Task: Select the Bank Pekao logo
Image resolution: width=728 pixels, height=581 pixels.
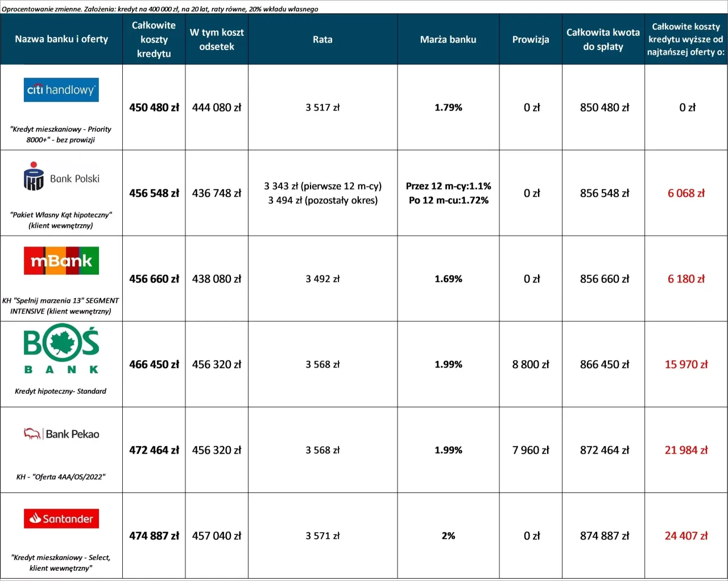Action: 61,434
